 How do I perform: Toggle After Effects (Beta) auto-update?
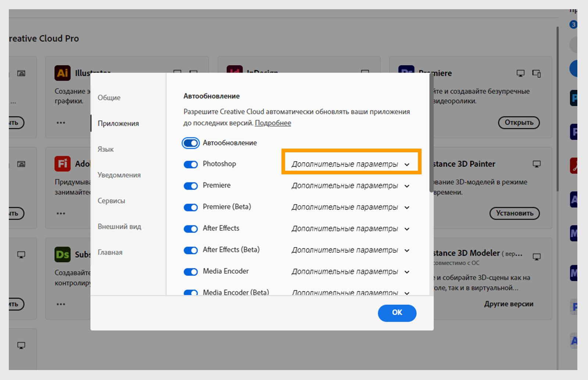pyautogui.click(x=191, y=250)
